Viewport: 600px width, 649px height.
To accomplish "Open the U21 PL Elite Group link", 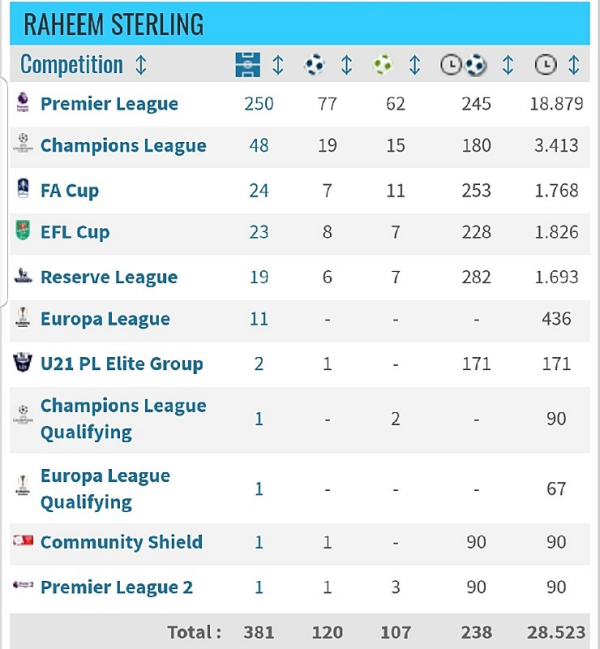I will 121,363.
